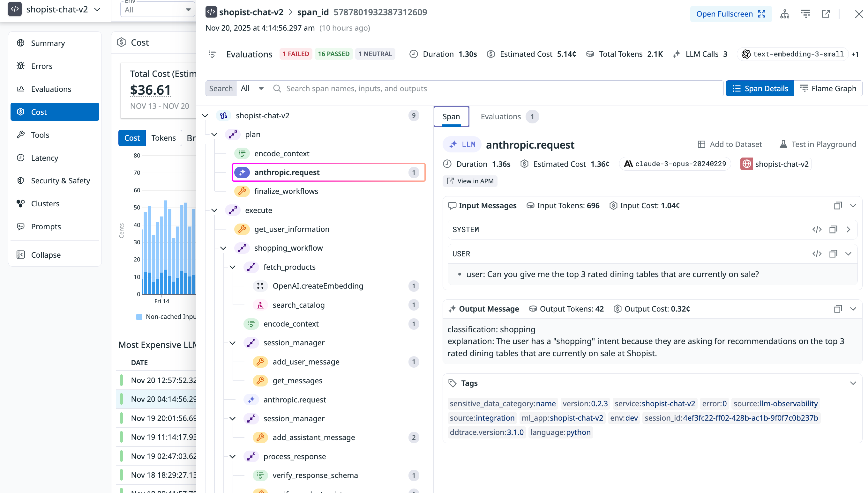Viewport: 868px width, 493px height.
Task: Collapse the Tags section
Action: coord(853,383)
